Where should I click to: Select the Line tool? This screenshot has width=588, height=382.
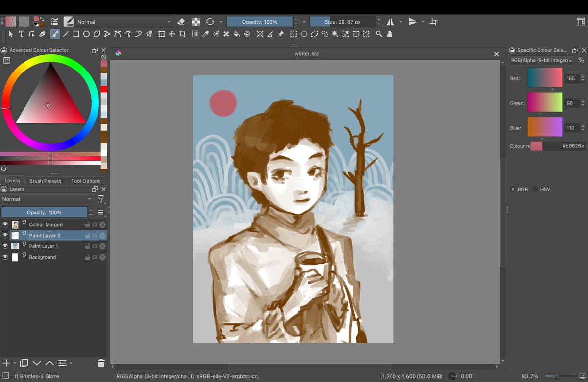pyautogui.click(x=66, y=34)
